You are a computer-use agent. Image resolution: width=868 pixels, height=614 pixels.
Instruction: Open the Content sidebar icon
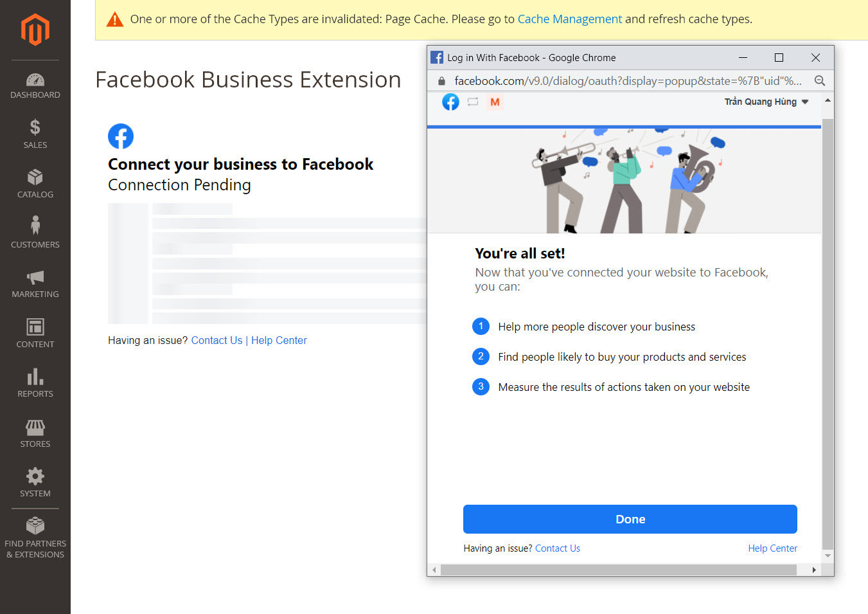pyautogui.click(x=35, y=328)
